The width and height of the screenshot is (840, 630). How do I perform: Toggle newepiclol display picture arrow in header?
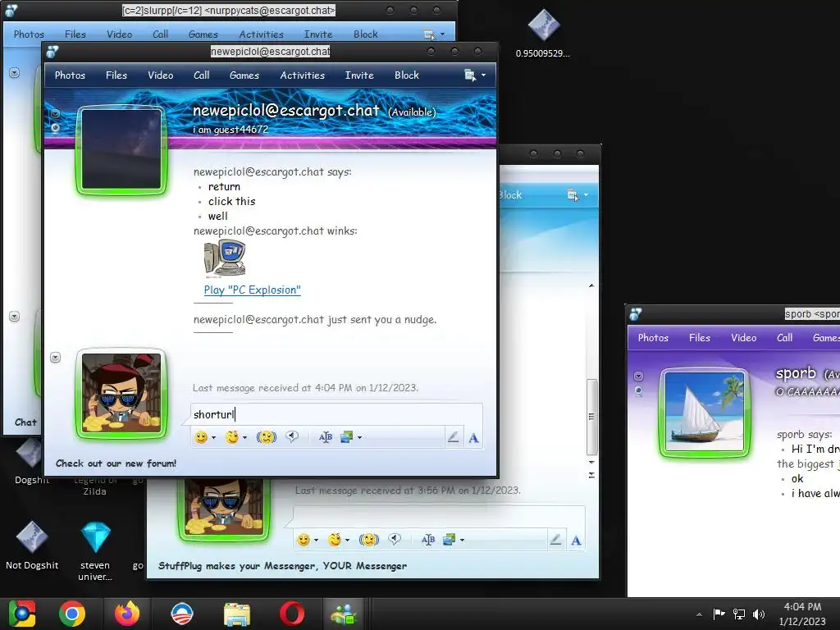[55, 113]
